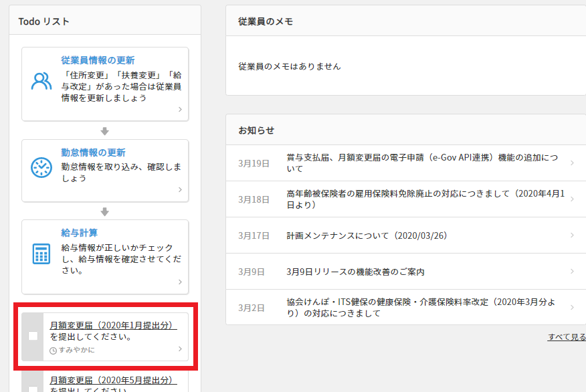Screen dimensions: 586x392
Task: Click the employee info people icon
Action: pyautogui.click(x=41, y=81)
